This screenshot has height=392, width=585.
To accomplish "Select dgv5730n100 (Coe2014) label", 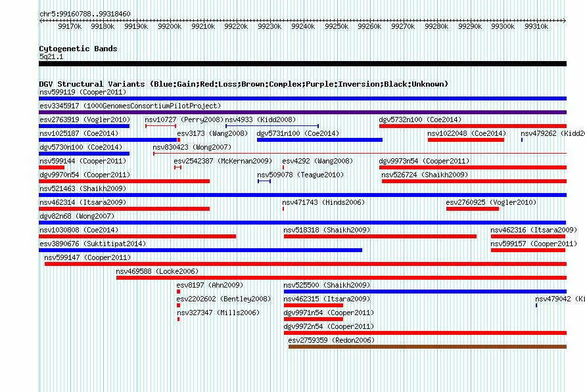I will coord(81,147).
